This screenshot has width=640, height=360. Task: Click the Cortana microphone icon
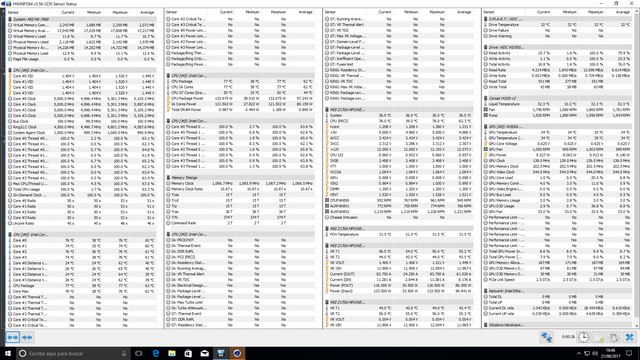(x=124, y=353)
